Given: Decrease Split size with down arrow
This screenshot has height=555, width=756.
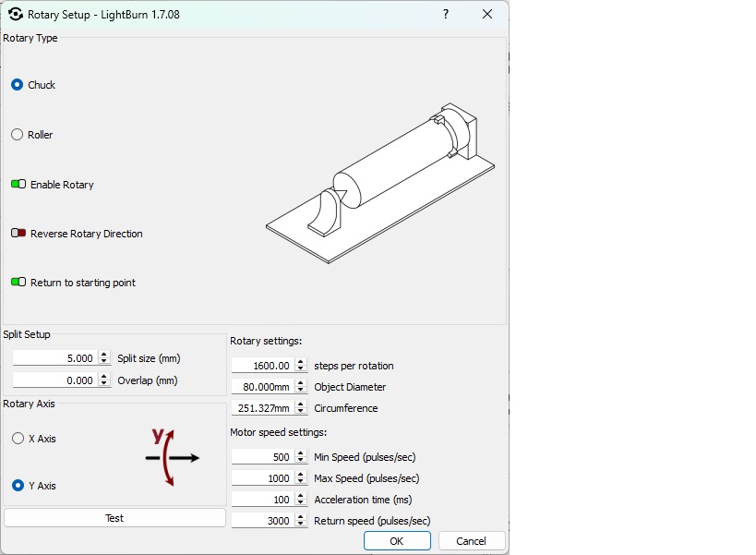Looking at the screenshot, I should (103, 362).
